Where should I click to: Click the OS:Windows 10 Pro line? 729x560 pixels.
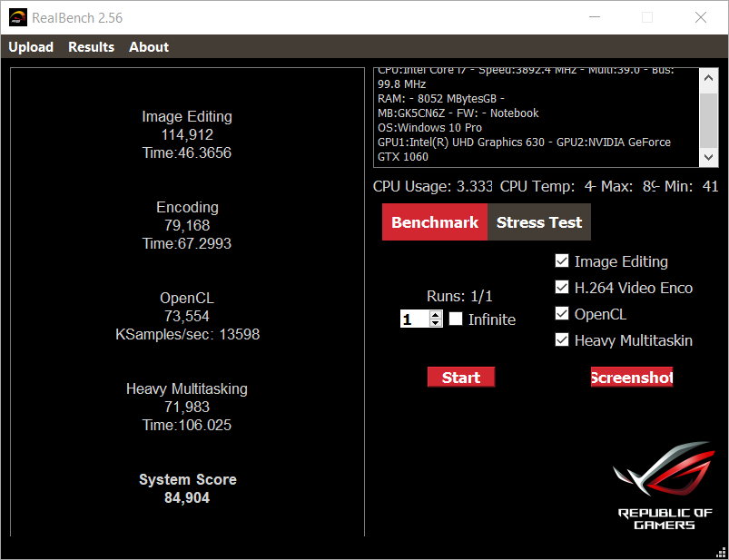coord(429,127)
